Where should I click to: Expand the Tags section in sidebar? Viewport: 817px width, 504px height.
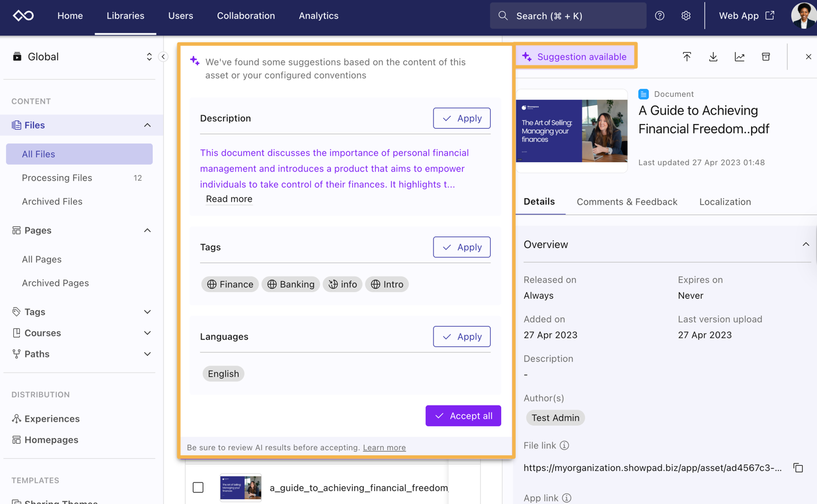[147, 312]
